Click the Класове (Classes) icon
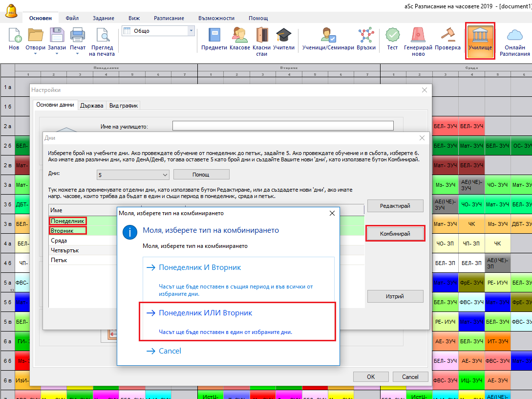Image resolution: width=532 pixels, height=399 pixels. 239,36
